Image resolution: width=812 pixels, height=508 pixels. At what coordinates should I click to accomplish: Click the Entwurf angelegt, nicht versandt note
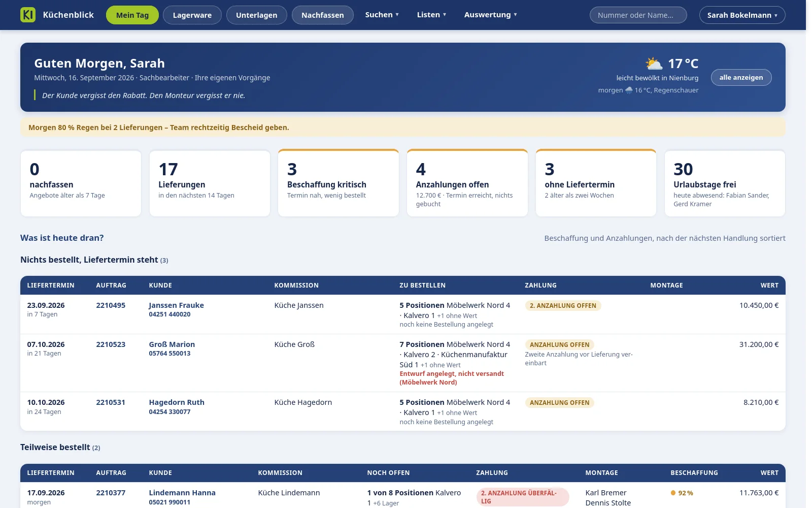click(x=452, y=378)
